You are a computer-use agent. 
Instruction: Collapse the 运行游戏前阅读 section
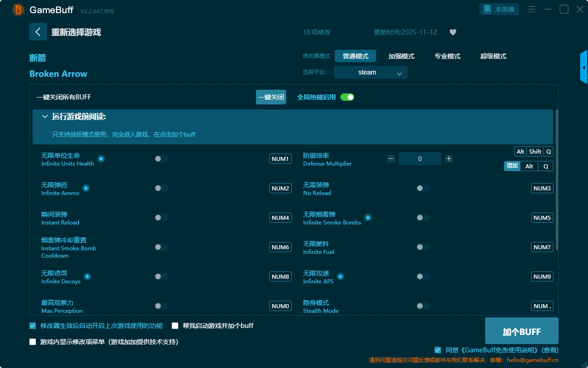[45, 117]
